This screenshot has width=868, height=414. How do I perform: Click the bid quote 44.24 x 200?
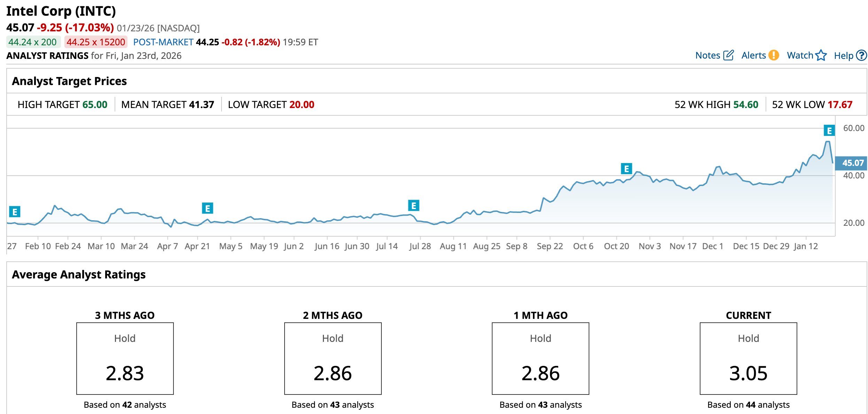coord(33,42)
